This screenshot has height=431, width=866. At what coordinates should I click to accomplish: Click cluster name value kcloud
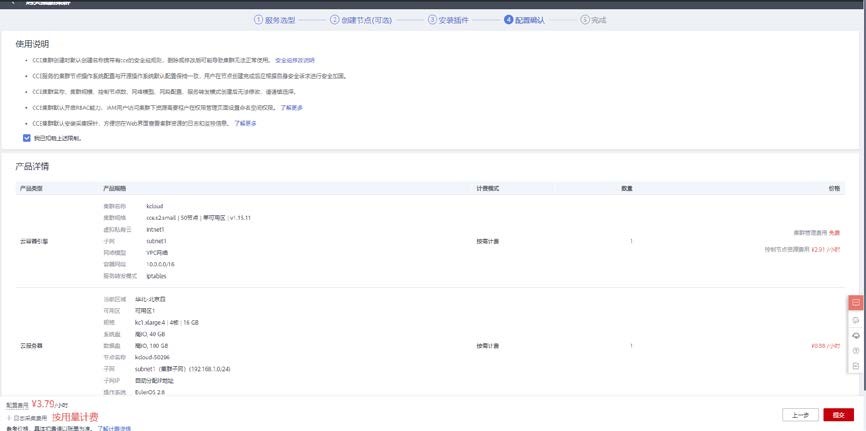[x=155, y=206]
